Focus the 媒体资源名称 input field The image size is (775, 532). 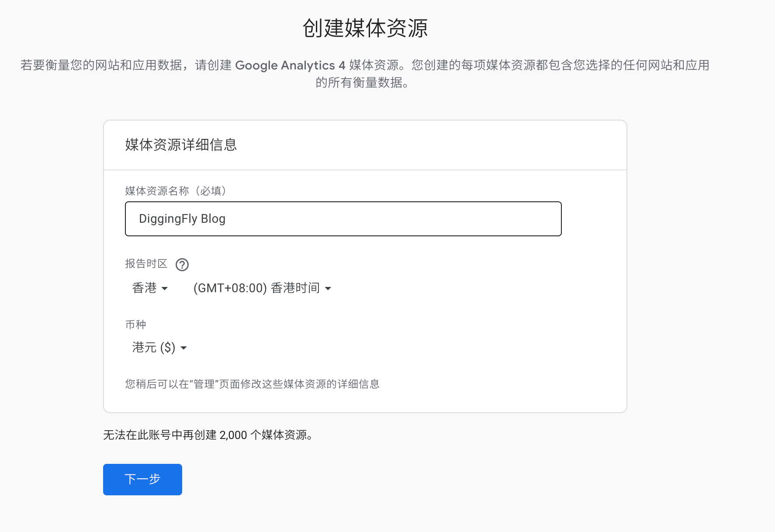click(x=343, y=219)
